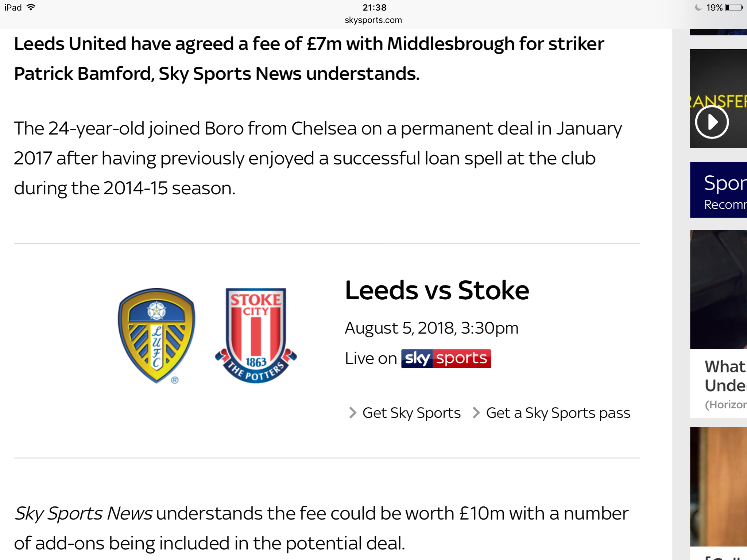Image resolution: width=747 pixels, height=560 pixels.
Task: Tap the battery indicator icon
Action: 734,7
